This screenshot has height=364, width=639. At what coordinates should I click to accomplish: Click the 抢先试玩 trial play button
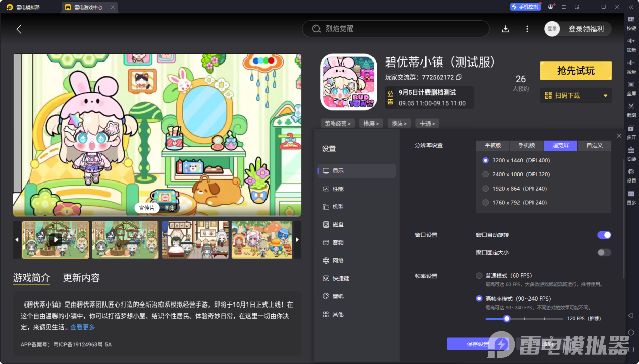click(576, 71)
